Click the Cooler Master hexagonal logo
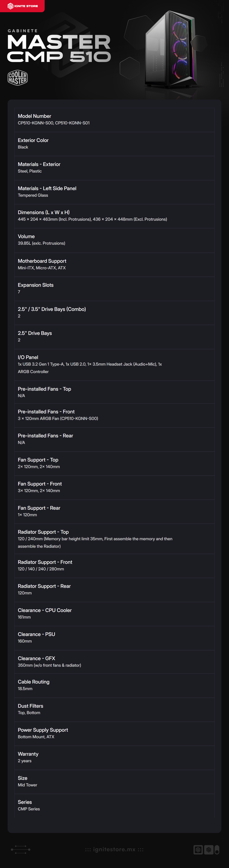Image resolution: width=229 pixels, height=868 pixels. [18, 78]
